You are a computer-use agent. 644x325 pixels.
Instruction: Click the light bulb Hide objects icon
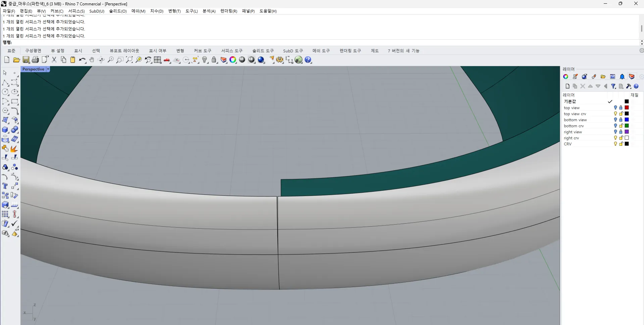[x=205, y=60]
